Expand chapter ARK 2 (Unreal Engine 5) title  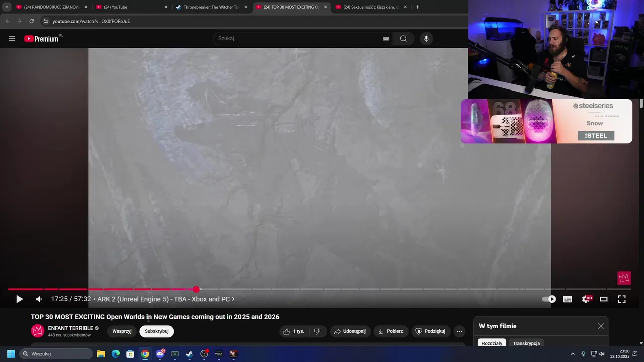point(166,299)
